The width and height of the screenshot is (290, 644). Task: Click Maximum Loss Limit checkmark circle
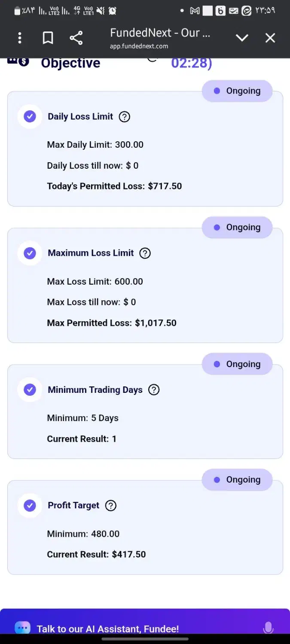pos(30,253)
